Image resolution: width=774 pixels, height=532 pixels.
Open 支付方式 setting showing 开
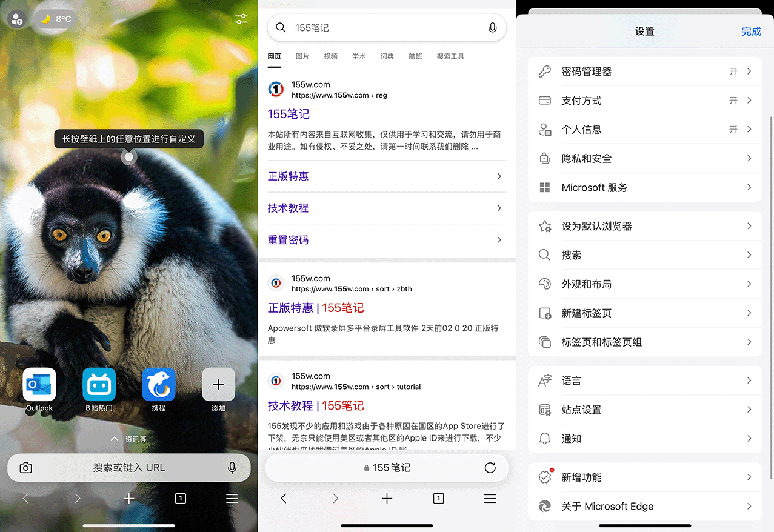pyautogui.click(x=645, y=101)
